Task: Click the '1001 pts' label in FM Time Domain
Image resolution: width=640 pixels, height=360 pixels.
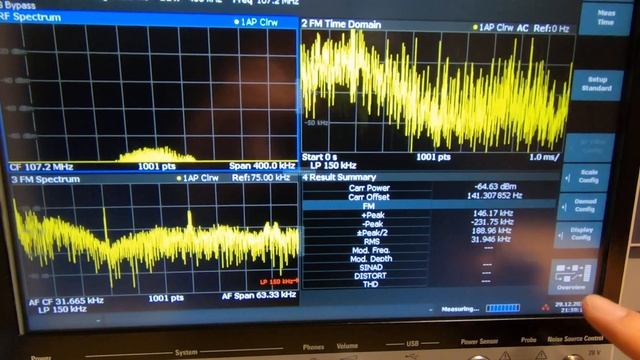Action: [433, 157]
